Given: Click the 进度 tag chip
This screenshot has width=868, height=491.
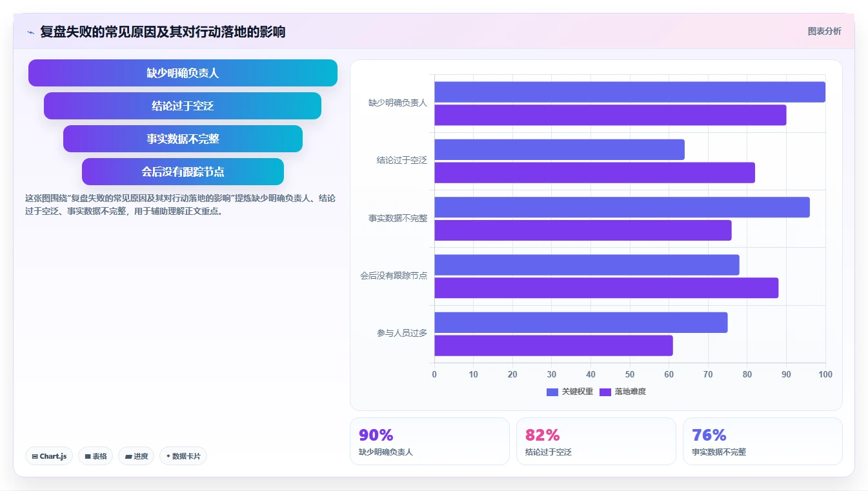Looking at the screenshot, I should coord(136,456).
